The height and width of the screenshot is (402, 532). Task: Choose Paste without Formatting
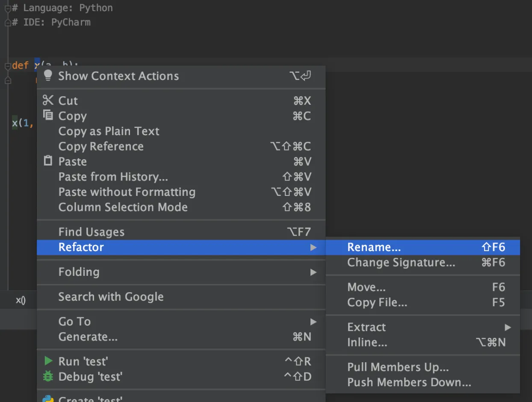[x=181, y=192]
